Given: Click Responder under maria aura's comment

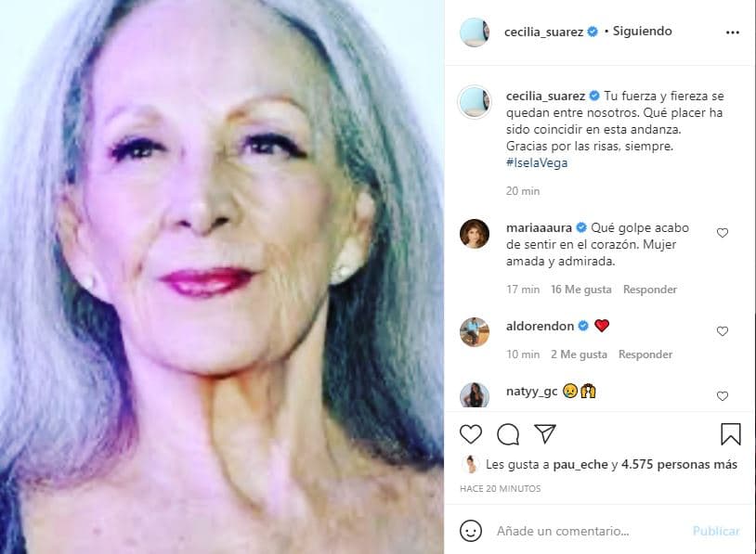Looking at the screenshot, I should pyautogui.click(x=650, y=289).
